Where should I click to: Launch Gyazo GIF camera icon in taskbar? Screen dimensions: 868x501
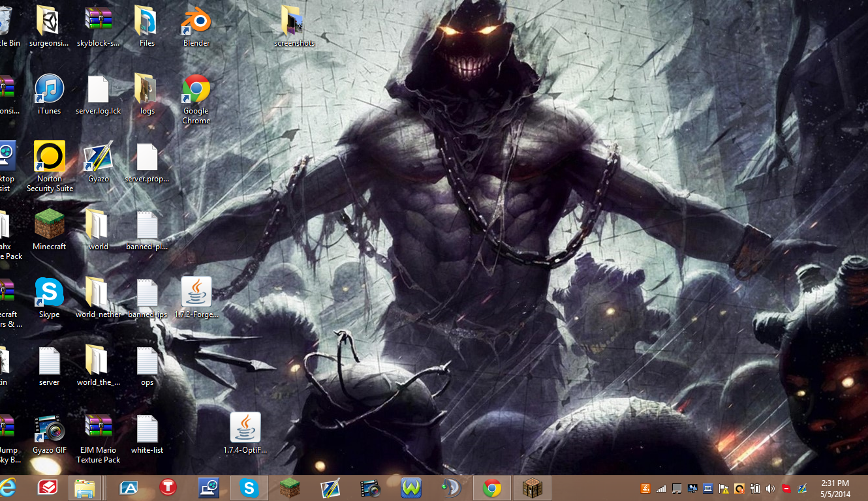tap(370, 488)
